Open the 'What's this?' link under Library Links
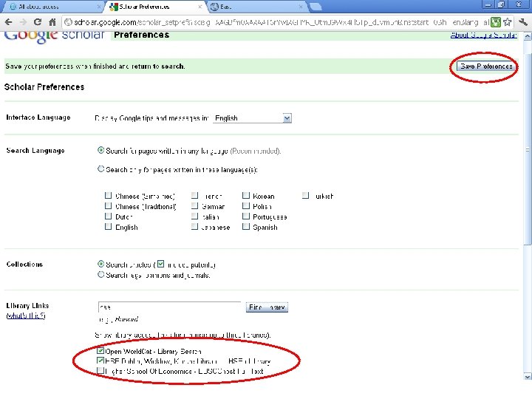 [26, 316]
